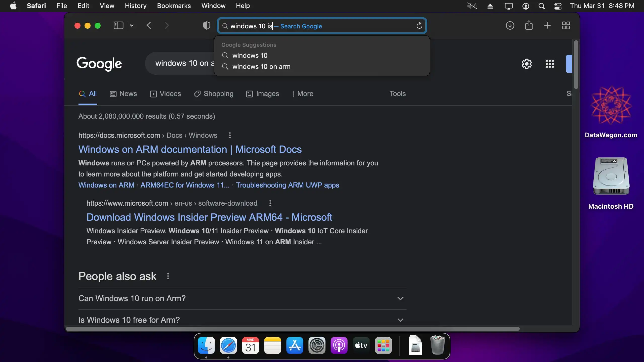Open a new tab with the plus icon
This screenshot has height=362, width=644.
(547, 25)
